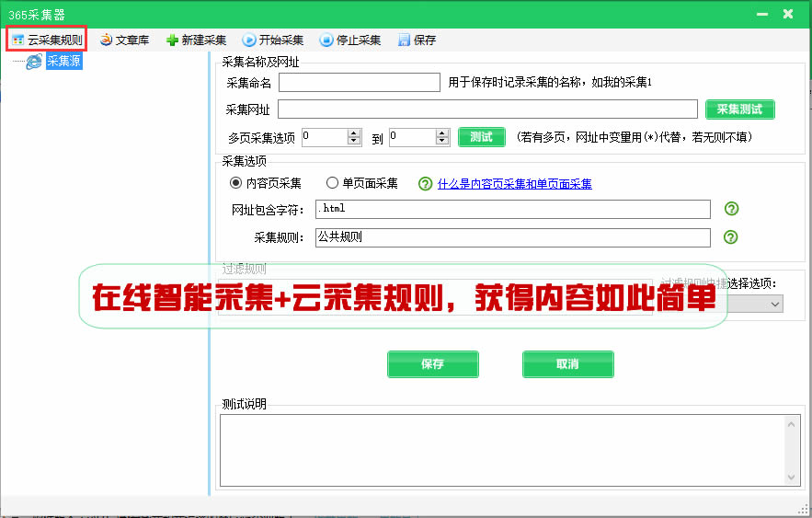Select the 单页面采集 radio button
The height and width of the screenshot is (518, 812).
click(332, 183)
